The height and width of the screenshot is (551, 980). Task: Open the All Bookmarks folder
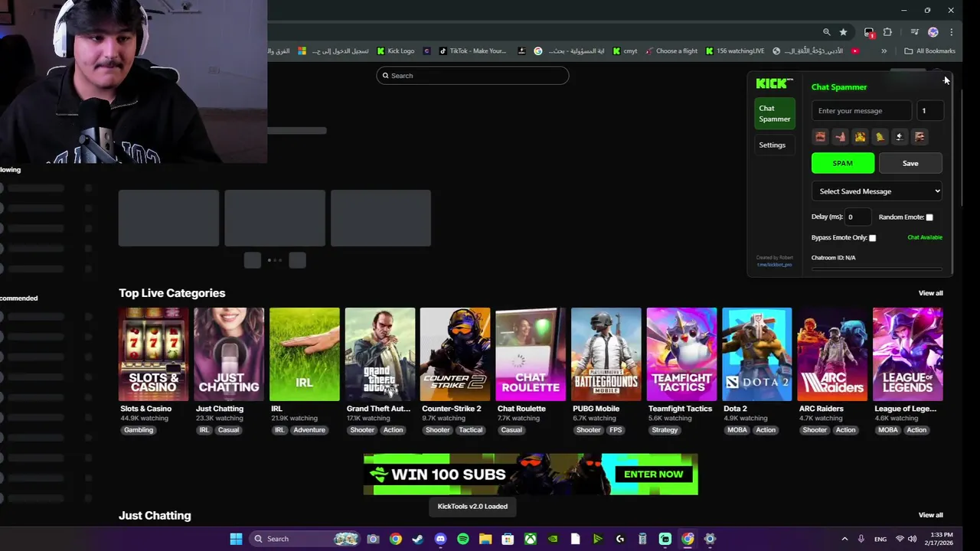[929, 51]
